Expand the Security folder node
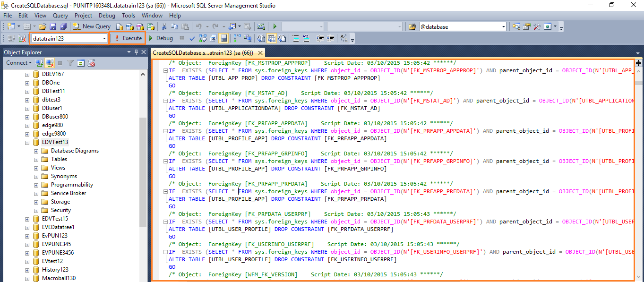Viewport: 644px width, 282px height. [x=36, y=210]
